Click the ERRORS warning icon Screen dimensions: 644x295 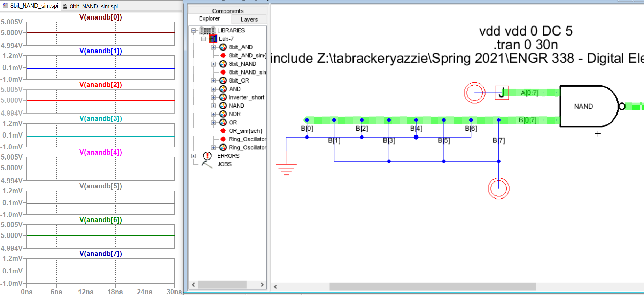pyautogui.click(x=207, y=156)
